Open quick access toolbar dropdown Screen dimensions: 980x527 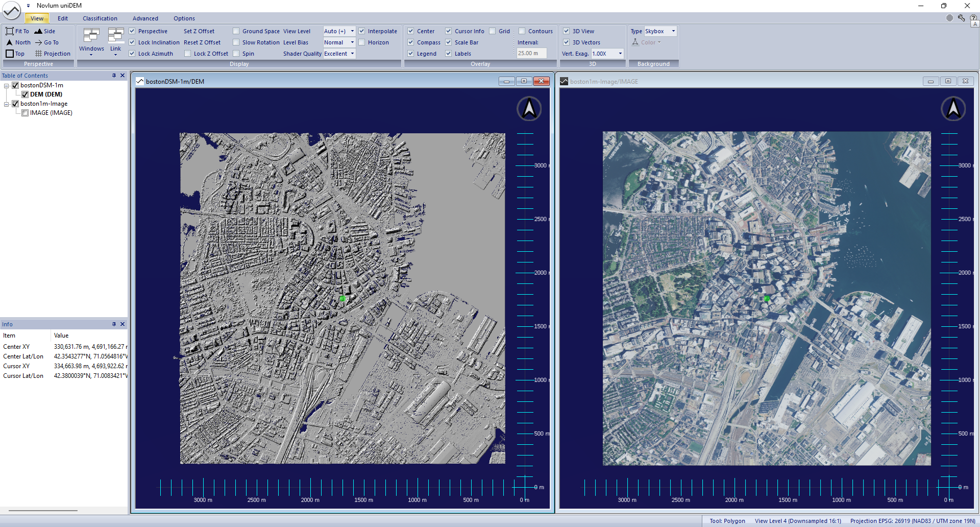click(29, 6)
